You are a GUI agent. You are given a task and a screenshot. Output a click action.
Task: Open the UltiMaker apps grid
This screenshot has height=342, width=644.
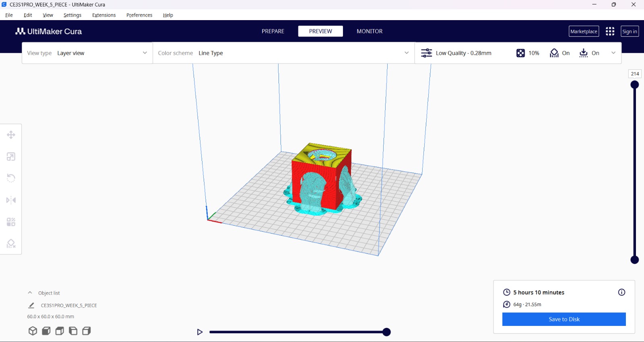tap(610, 31)
